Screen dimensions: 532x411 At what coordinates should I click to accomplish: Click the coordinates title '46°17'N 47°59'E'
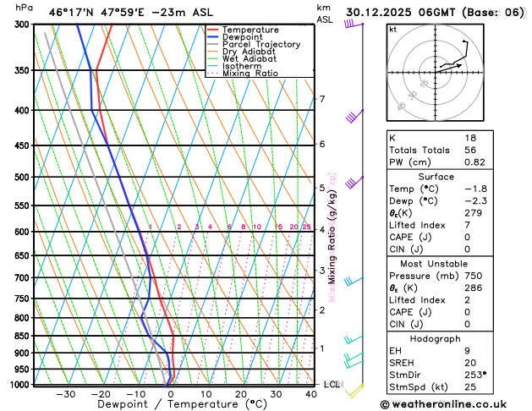(96, 13)
